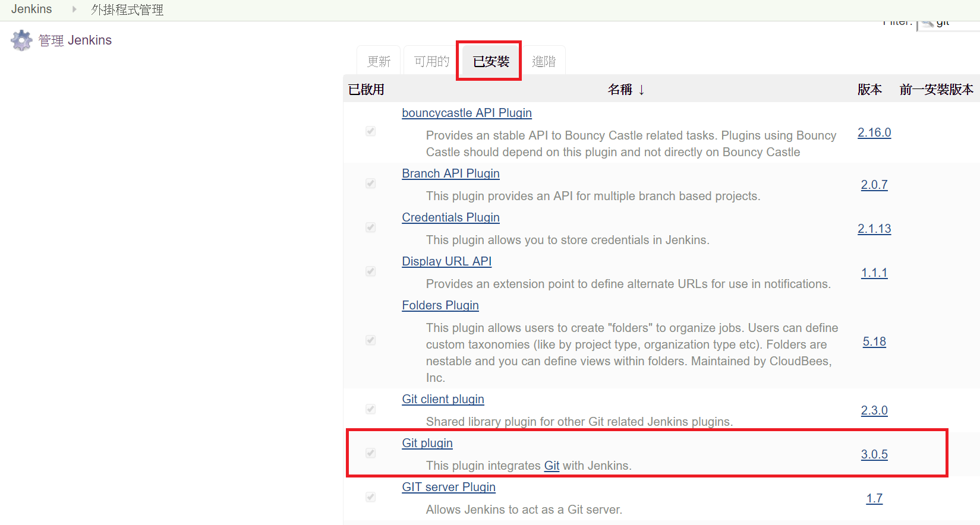The image size is (980, 525).
Task: Open the Folders Plugin link
Action: coord(440,305)
